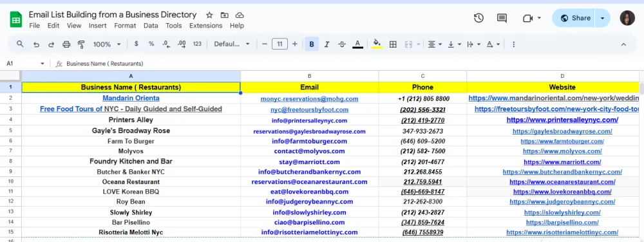Open more number formats 123
This screenshot has height=242, width=644.
[x=197, y=44]
